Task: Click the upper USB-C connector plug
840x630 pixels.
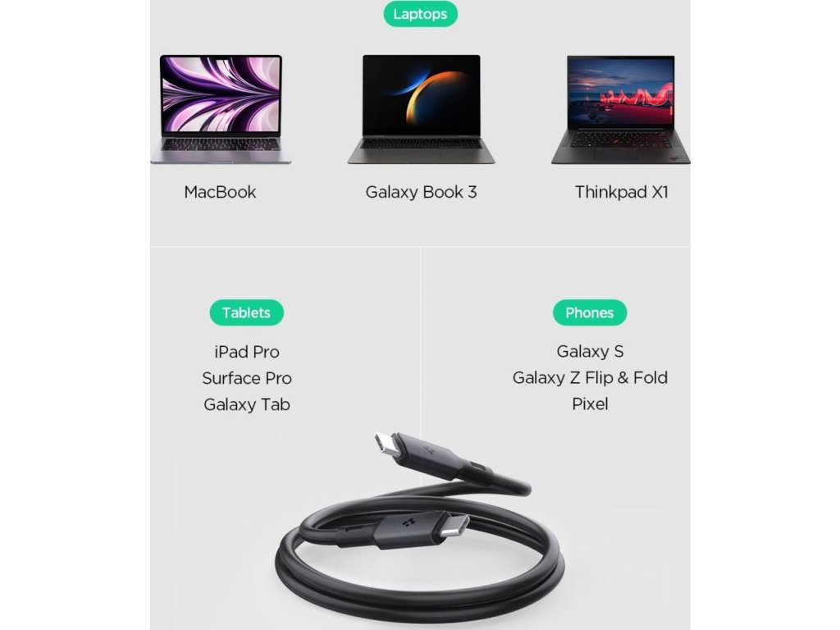Action: (x=387, y=445)
